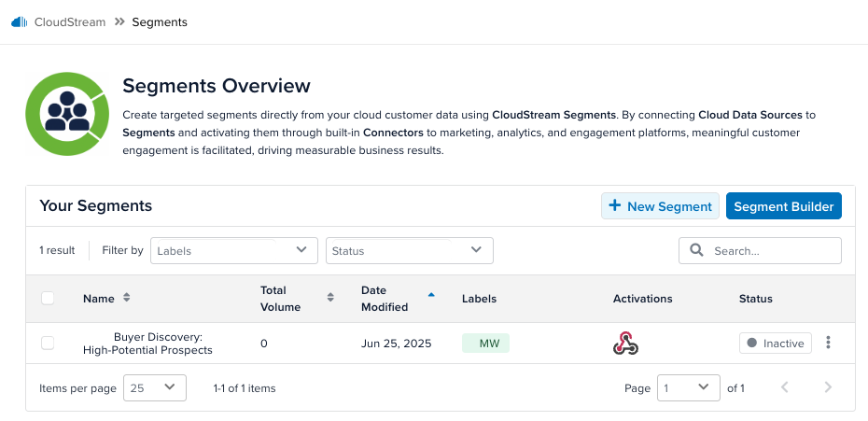This screenshot has width=868, height=421.
Task: Click the Jun 25, 2025 date cell
Action: tap(396, 344)
